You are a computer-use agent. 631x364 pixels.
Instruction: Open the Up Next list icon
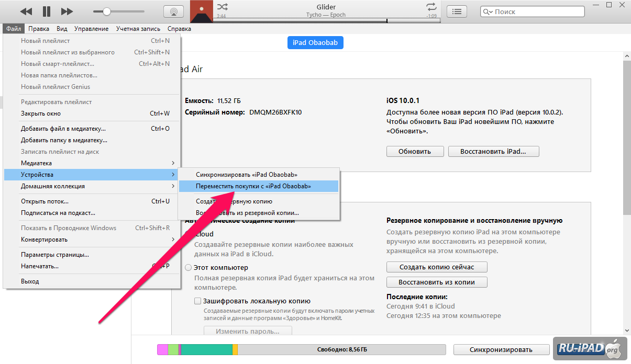point(457,12)
